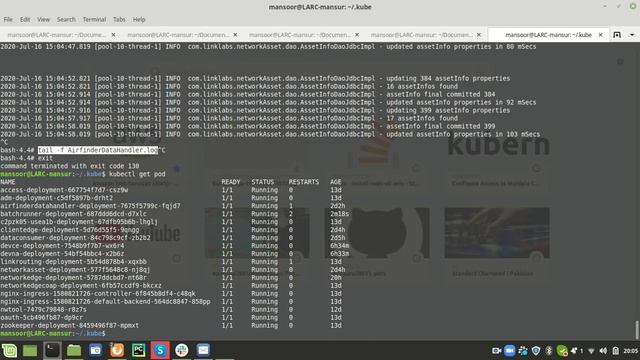Click the green show desktop icon in taskbar
The height and width of the screenshot is (360, 640).
pyautogui.click(x=30, y=350)
